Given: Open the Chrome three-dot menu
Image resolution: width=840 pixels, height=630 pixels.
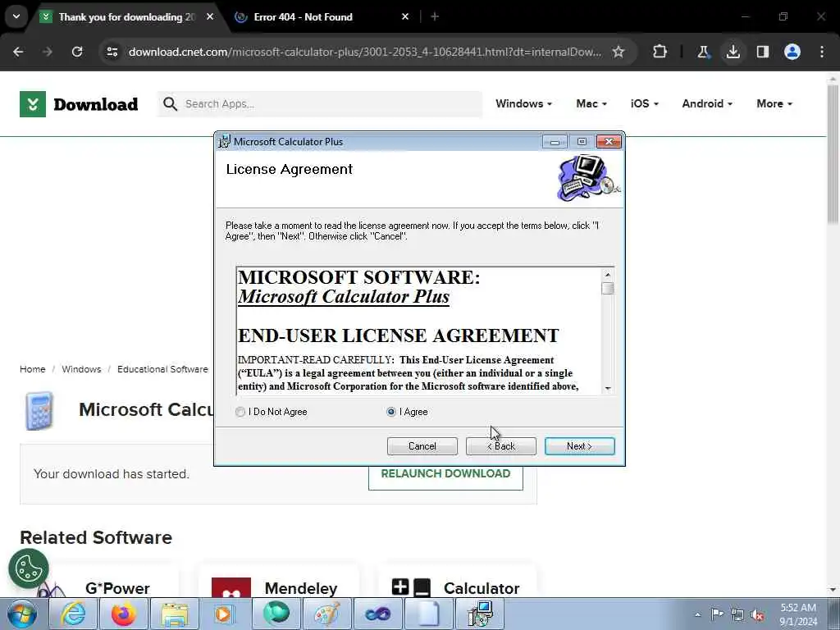Looking at the screenshot, I should (x=822, y=52).
